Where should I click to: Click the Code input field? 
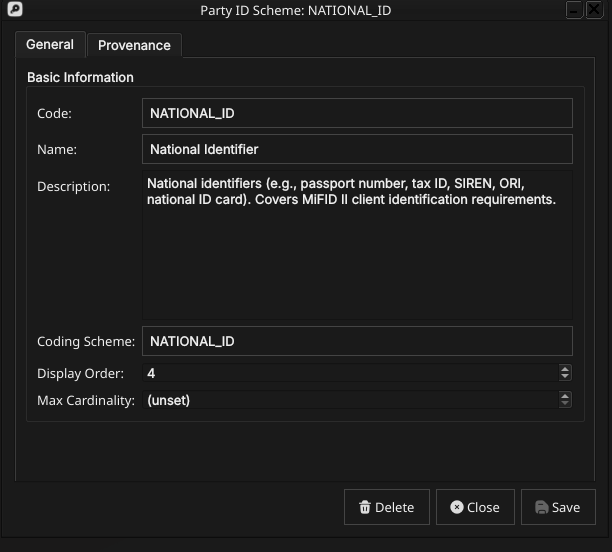pos(357,113)
